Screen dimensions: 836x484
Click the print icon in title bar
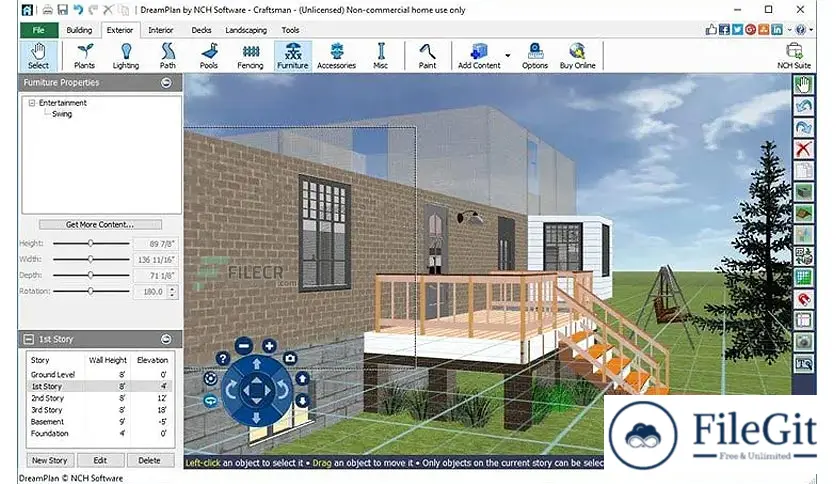click(x=47, y=10)
